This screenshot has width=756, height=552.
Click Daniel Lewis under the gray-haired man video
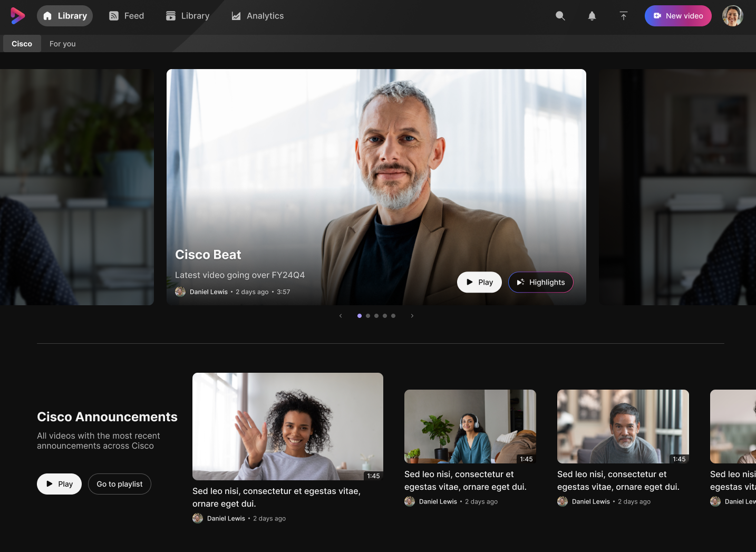tap(591, 501)
